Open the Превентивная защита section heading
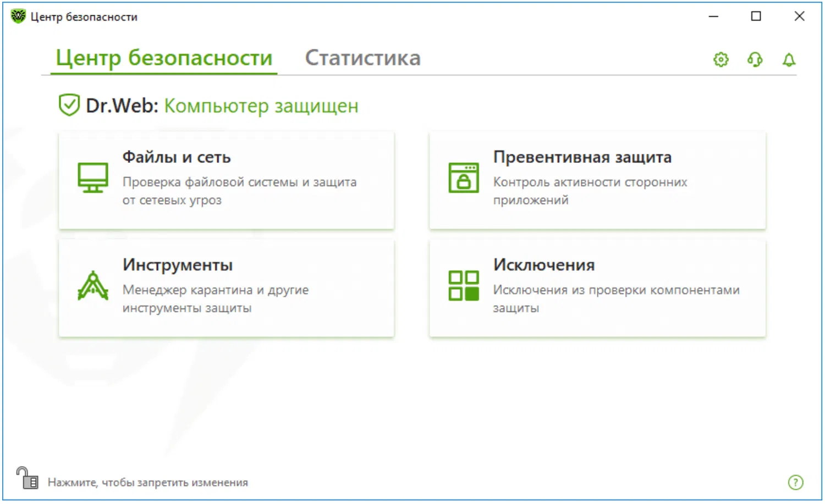The height and width of the screenshot is (504, 825). tap(582, 157)
